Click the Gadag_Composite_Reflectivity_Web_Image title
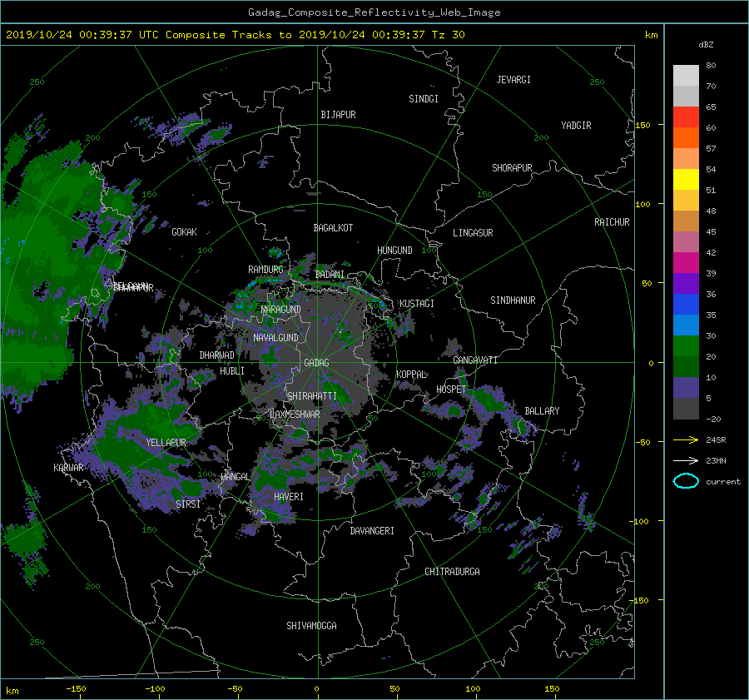Viewport: 749px width, 700px height. point(374,12)
